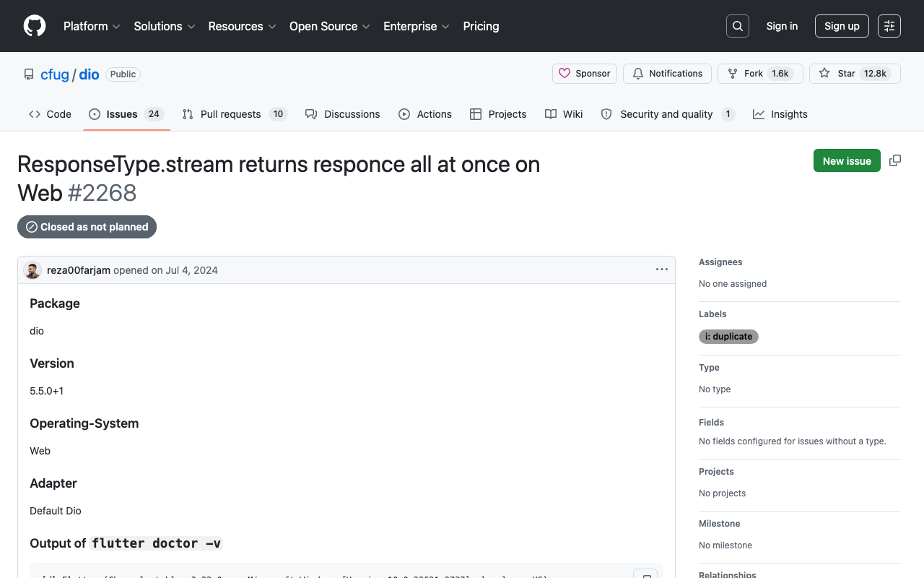The width and height of the screenshot is (924, 578).
Task: Open the cfug organization link
Action: (55, 74)
